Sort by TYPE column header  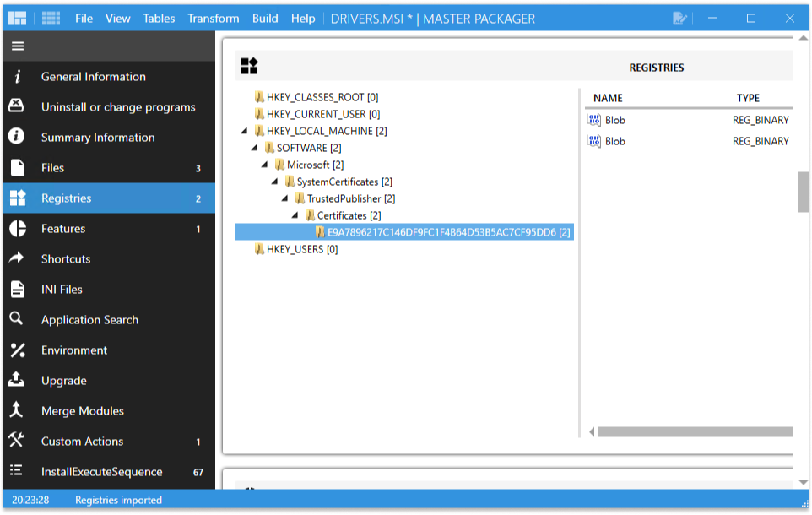tap(761, 98)
